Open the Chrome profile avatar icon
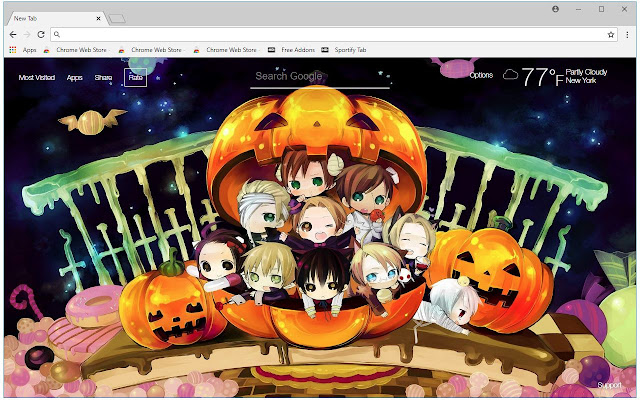 (556, 9)
